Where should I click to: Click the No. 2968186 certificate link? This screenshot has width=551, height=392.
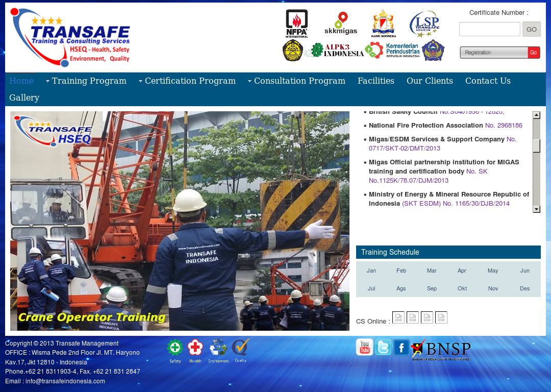[x=505, y=125]
